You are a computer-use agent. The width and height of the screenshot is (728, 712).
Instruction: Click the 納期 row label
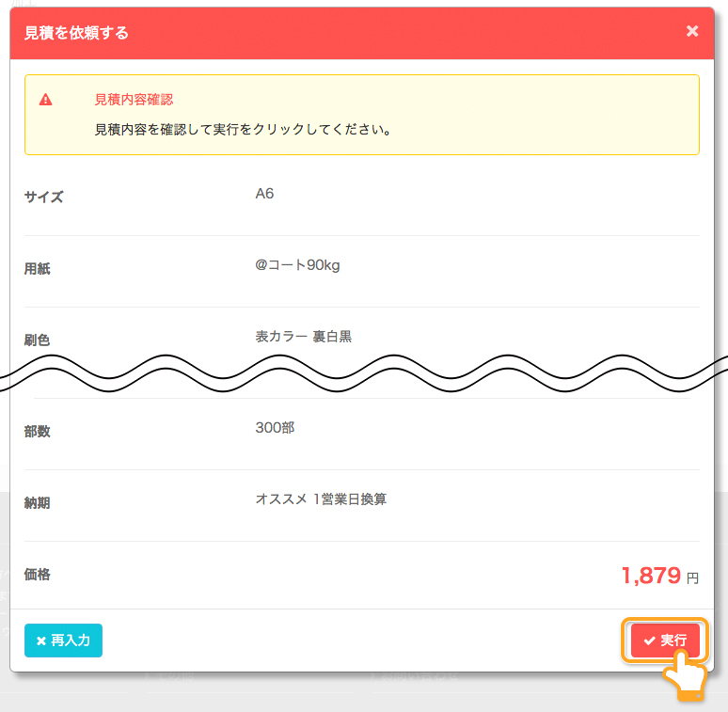[37, 502]
